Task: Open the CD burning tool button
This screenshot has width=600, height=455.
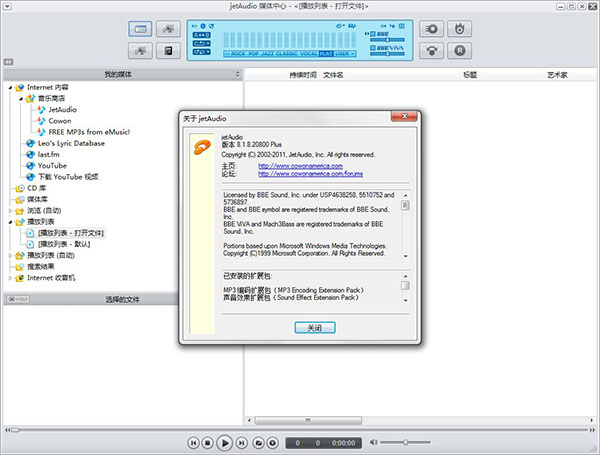Action: [x=460, y=29]
